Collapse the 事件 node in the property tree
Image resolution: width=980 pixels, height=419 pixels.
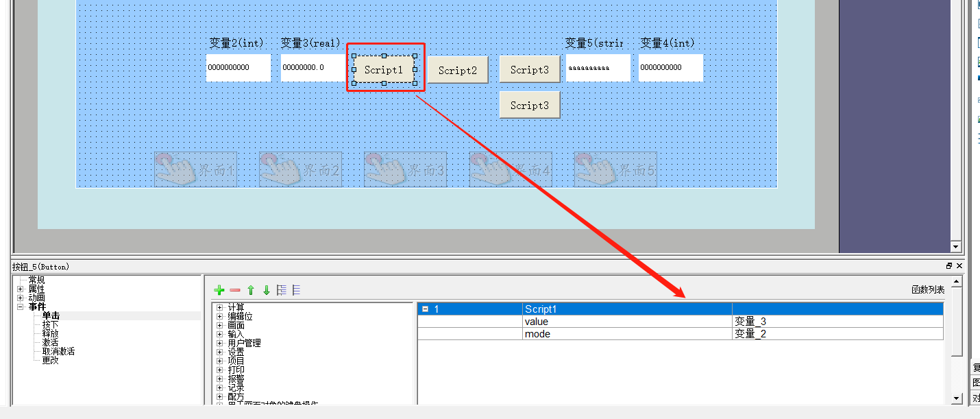21,307
